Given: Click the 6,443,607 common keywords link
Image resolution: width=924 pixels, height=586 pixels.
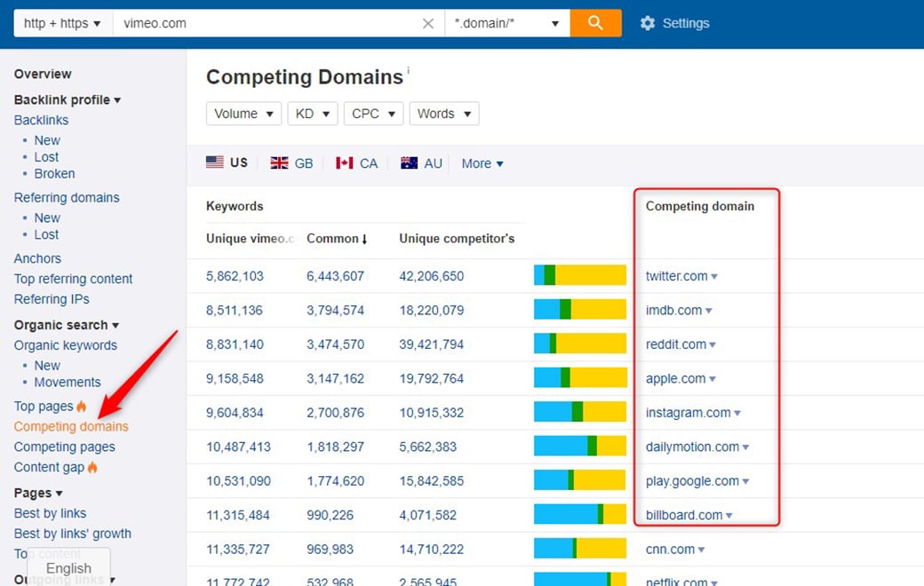Looking at the screenshot, I should pyautogui.click(x=335, y=276).
